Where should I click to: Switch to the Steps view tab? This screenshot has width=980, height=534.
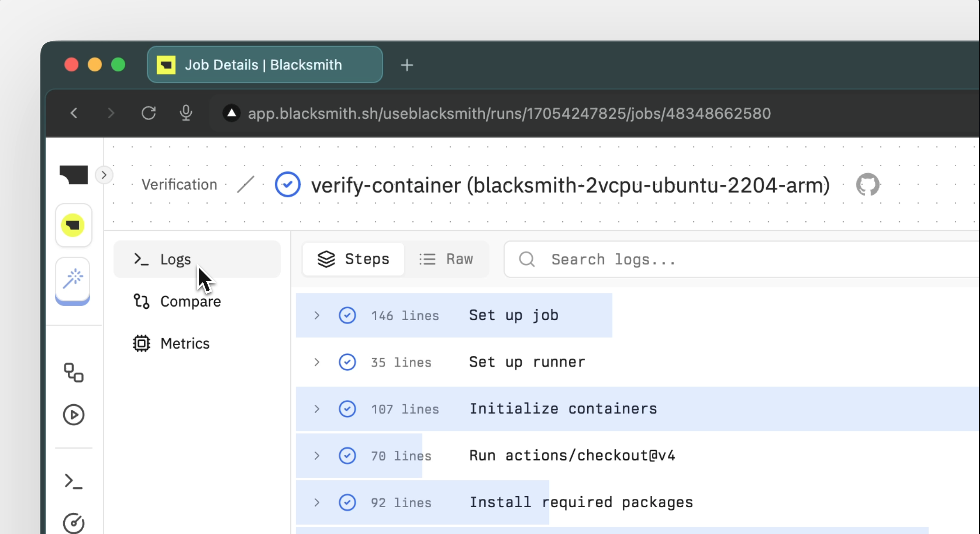point(354,259)
